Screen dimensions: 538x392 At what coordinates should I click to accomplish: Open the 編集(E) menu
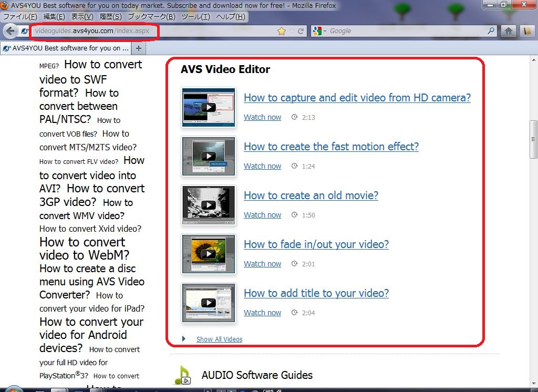[x=54, y=17]
